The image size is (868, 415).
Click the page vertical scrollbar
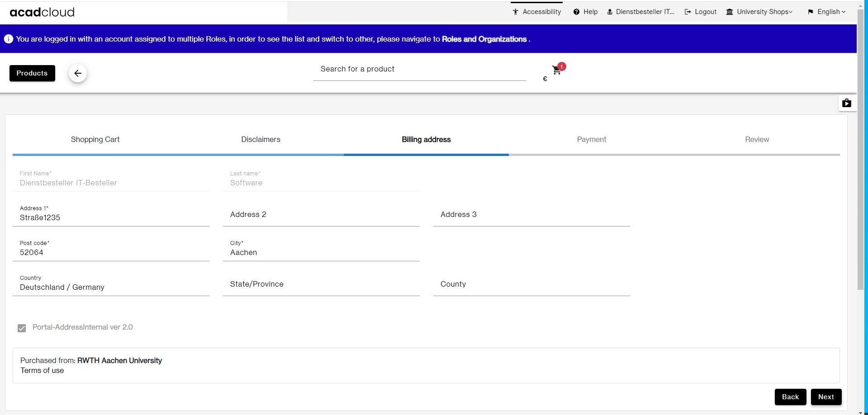pos(860,181)
